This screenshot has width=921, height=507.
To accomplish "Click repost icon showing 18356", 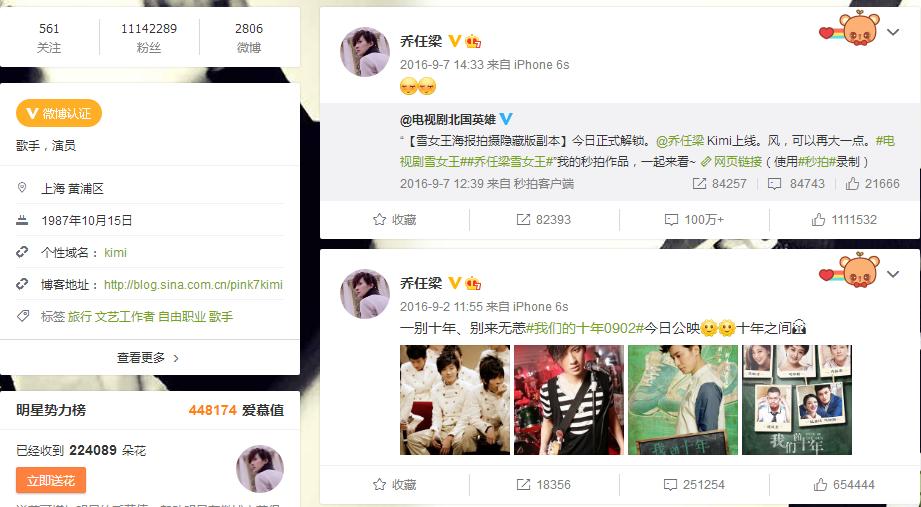I will (523, 485).
